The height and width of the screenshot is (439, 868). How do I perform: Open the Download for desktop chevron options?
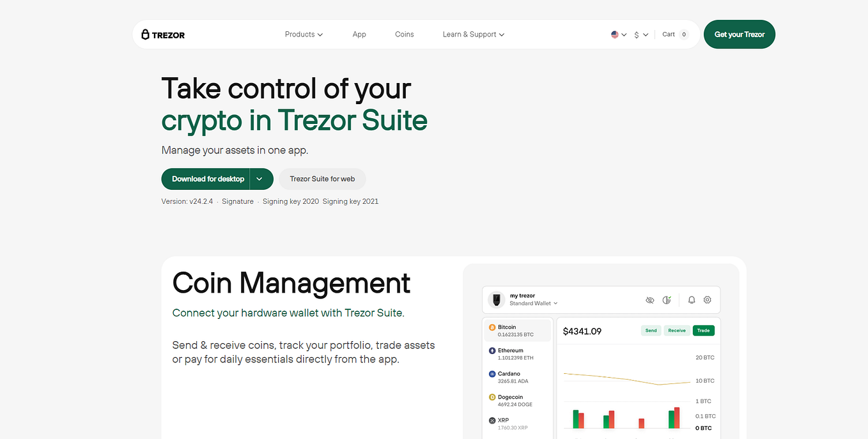click(x=260, y=179)
